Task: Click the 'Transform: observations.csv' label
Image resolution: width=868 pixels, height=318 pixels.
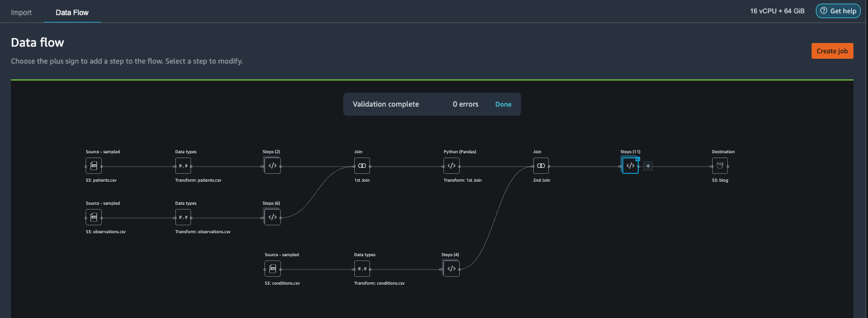Action: coord(203,231)
